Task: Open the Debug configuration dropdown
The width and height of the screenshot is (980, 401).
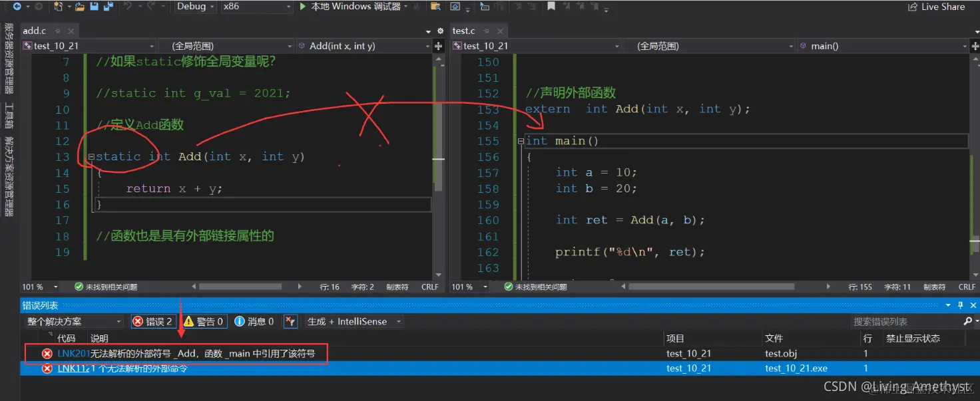Action: (x=196, y=6)
